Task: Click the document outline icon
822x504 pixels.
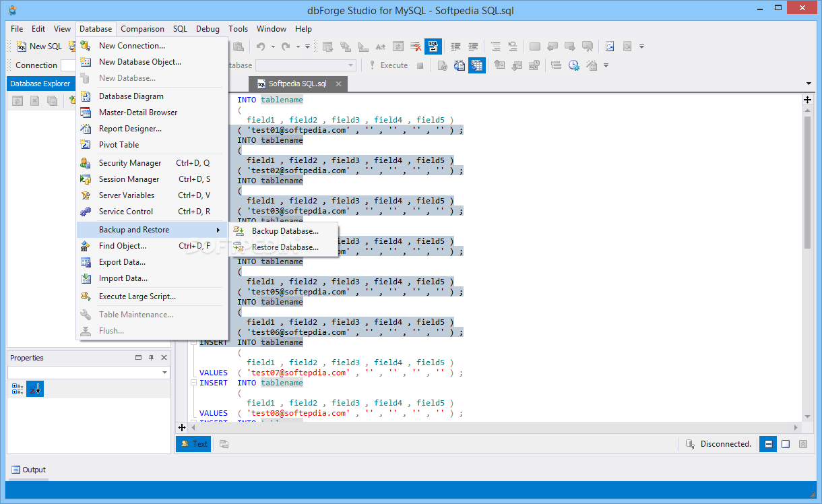Action: tap(610, 46)
